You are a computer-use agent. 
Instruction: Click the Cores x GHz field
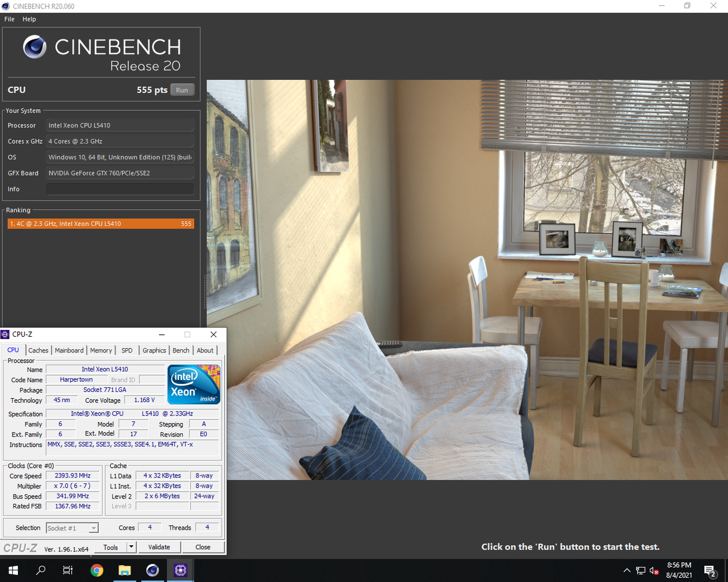click(120, 141)
